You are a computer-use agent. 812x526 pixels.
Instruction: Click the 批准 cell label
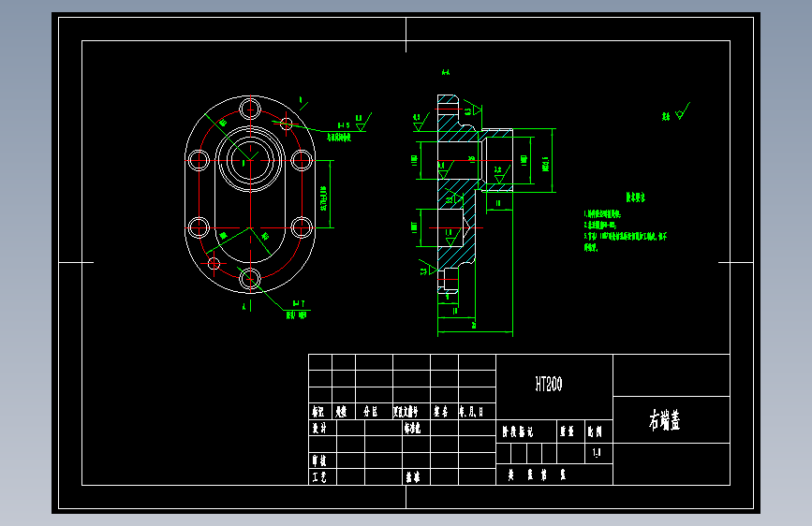413,476
